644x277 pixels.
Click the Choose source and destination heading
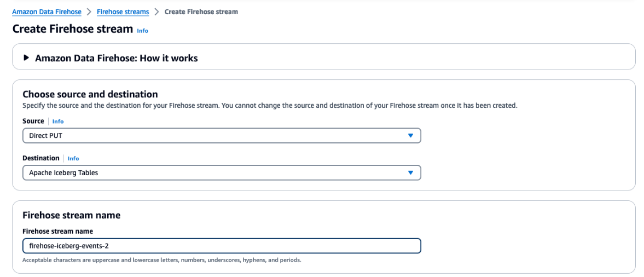click(x=90, y=94)
